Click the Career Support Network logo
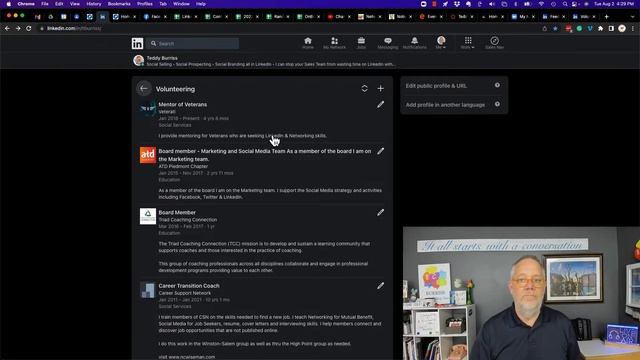 (148, 290)
